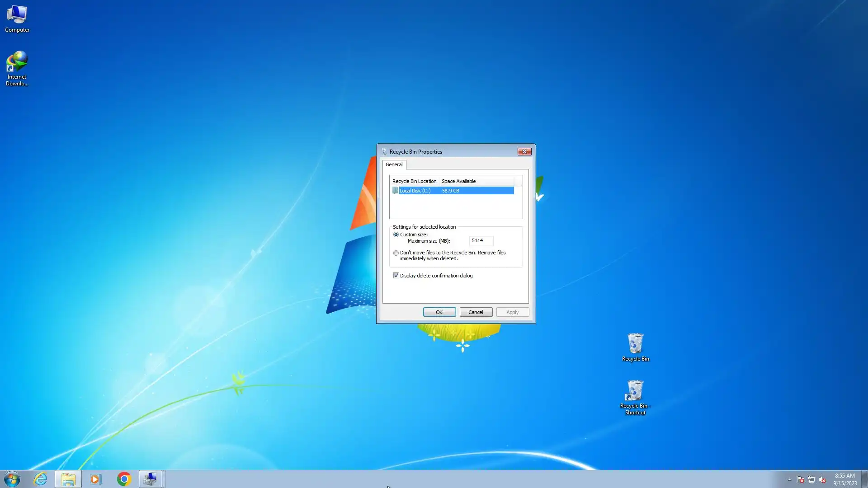The image size is (868, 488).
Task: Show hidden icons tray arrow
Action: coord(789,480)
